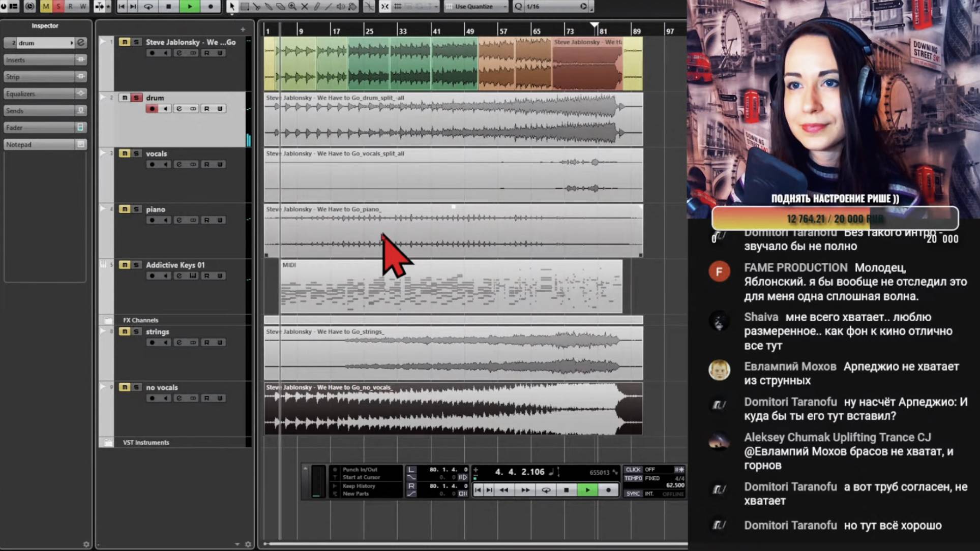Click the Object Selection arrow tool

tap(232, 7)
